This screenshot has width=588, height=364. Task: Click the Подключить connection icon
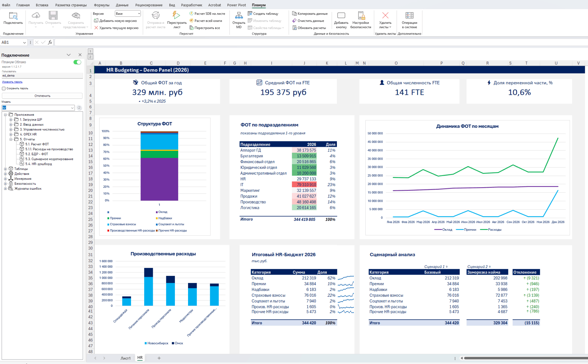pyautogui.click(x=13, y=16)
